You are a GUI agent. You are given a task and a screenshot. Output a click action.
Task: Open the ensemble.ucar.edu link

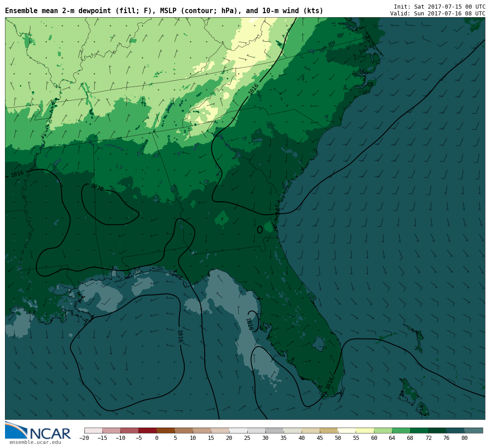tap(35, 443)
